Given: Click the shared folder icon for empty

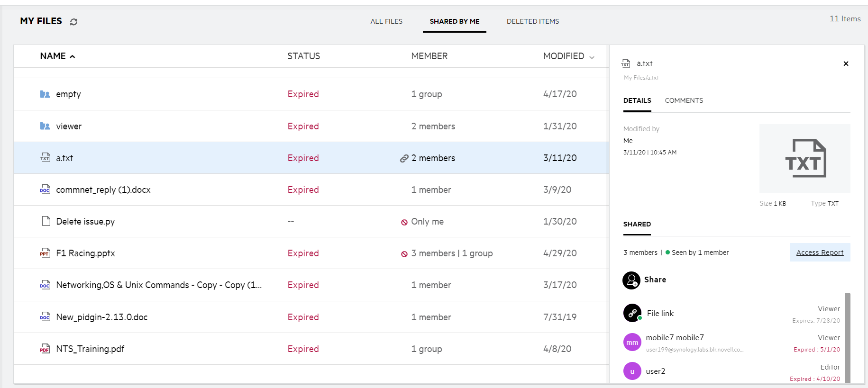Looking at the screenshot, I should [x=45, y=94].
